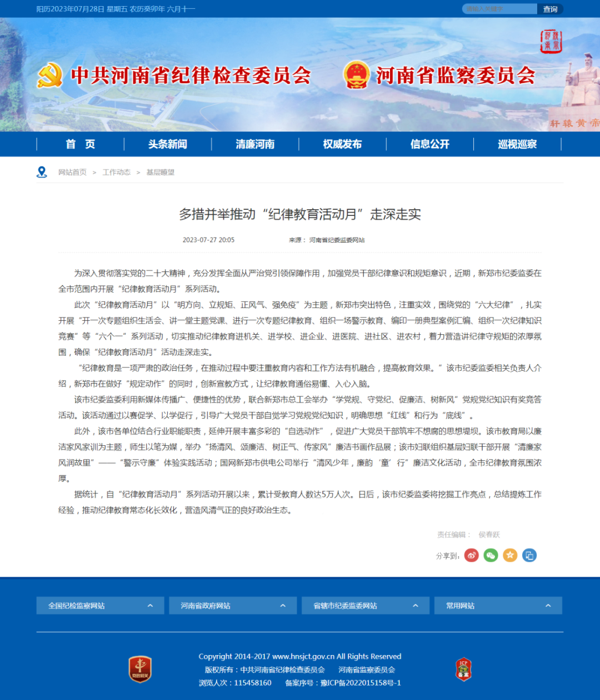Go to 工作动态 breadcrumb link
The width and height of the screenshot is (600, 700).
point(117,173)
